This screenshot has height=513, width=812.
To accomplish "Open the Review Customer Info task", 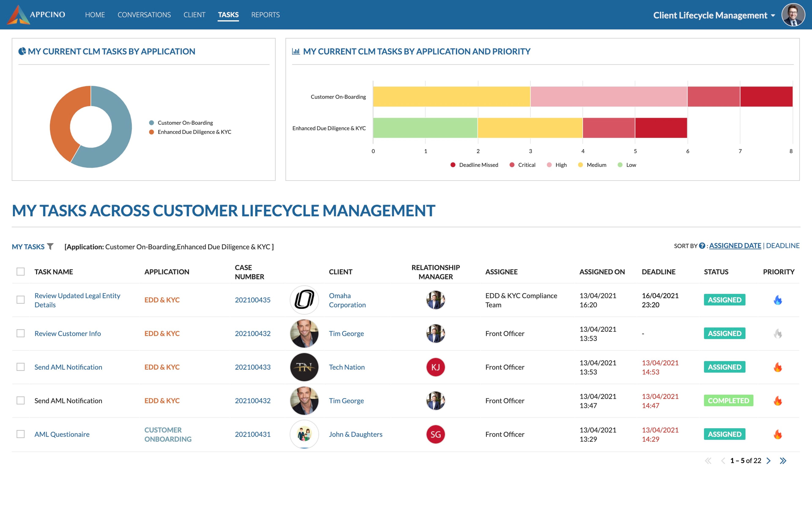I will click(67, 333).
